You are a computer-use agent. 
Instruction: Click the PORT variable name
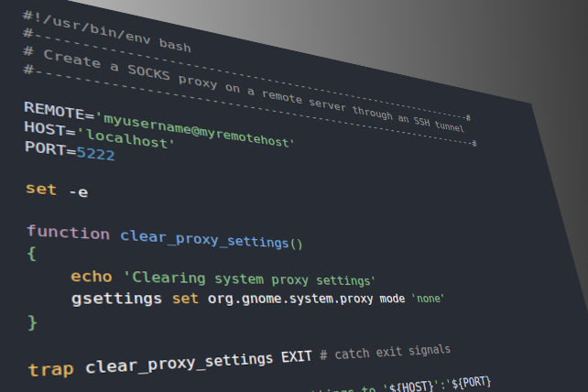[46, 147]
